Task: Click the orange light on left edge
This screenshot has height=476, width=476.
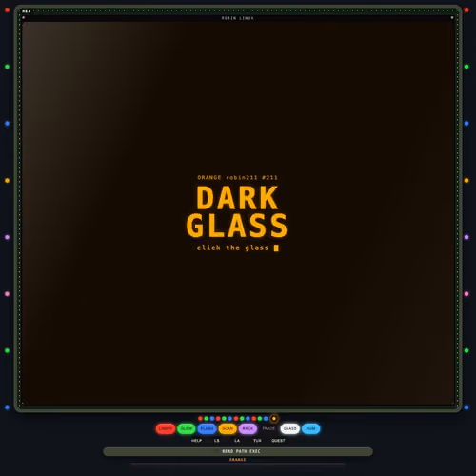Action: (x=7, y=181)
